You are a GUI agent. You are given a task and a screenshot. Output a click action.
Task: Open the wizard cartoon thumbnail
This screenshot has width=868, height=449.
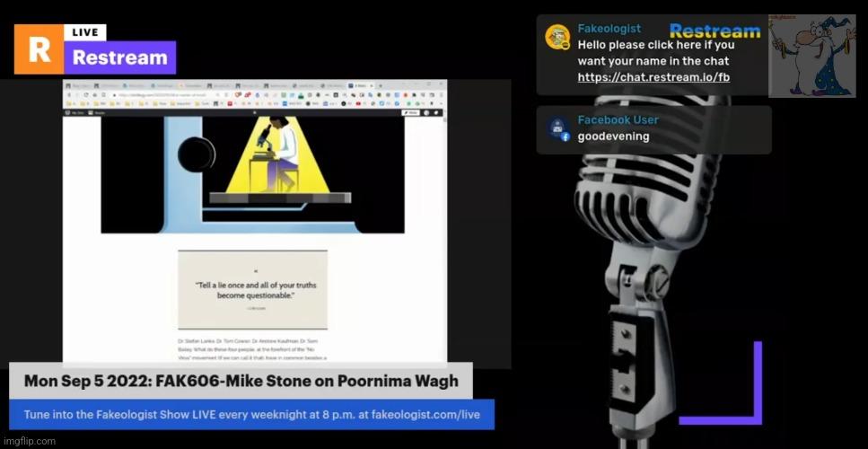[811, 56]
